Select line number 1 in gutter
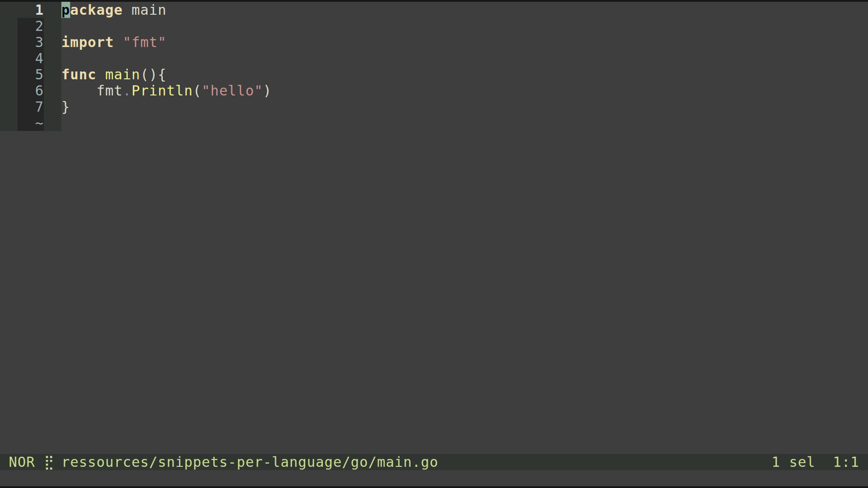Screen dimensions: 868x488 tap(39, 10)
